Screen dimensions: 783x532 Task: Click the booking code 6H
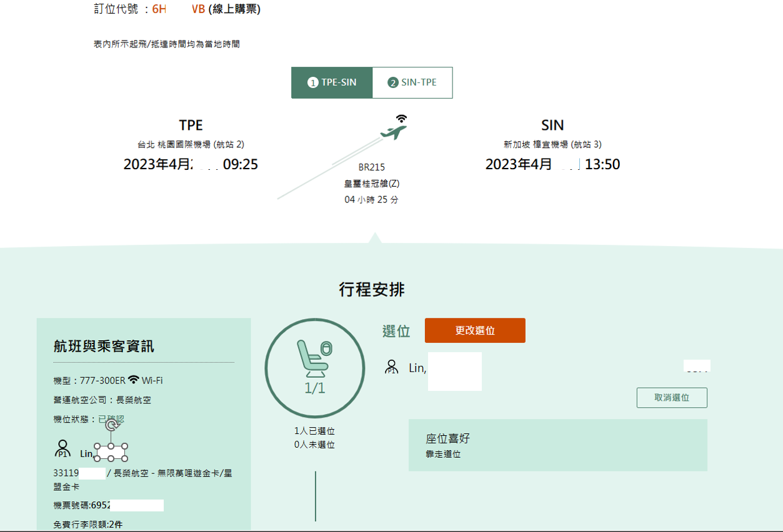[157, 9]
